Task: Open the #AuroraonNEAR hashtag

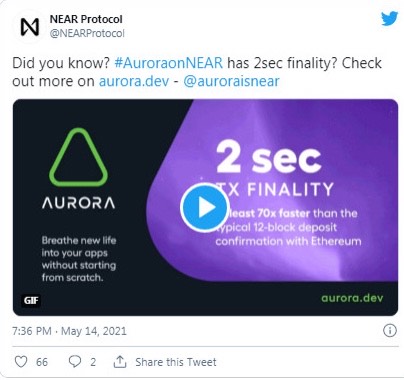Action: [x=168, y=63]
